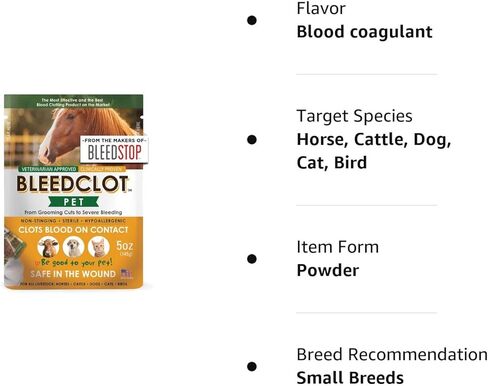The width and height of the screenshot is (488, 386).
Task: Click the Horse, Cattle, Dog species text
Action: 374,139
